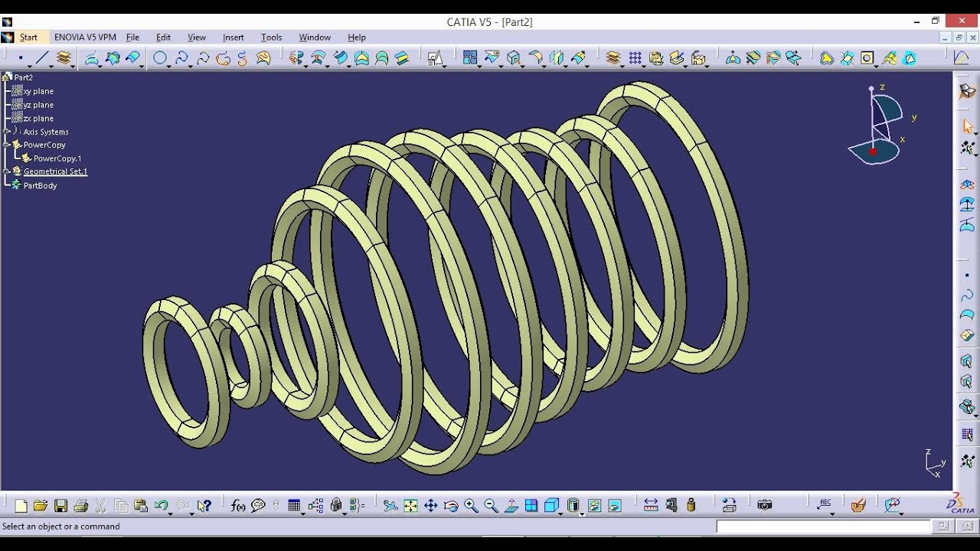Open the File menu
980x551 pixels.
point(132,37)
